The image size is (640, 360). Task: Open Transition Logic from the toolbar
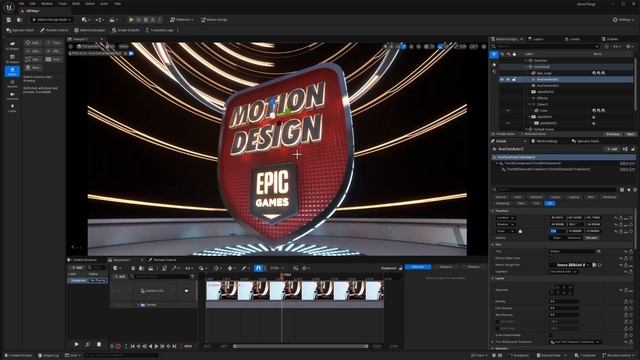pos(159,30)
